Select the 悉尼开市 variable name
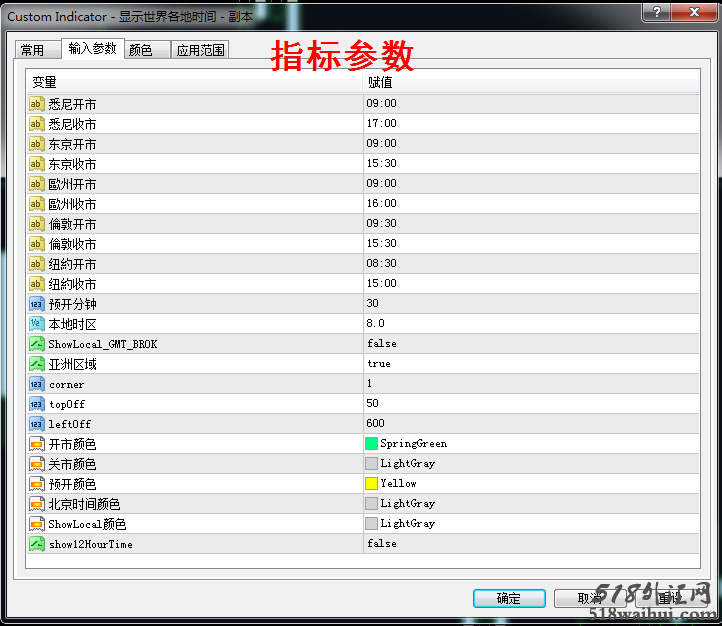Viewport: 722px width, 626px height. 72,104
